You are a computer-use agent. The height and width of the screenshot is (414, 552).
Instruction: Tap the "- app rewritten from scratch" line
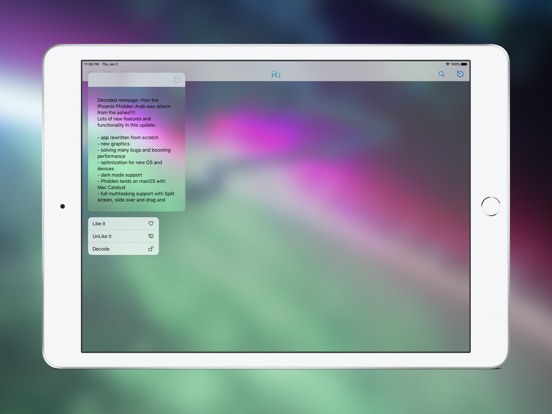click(128, 137)
